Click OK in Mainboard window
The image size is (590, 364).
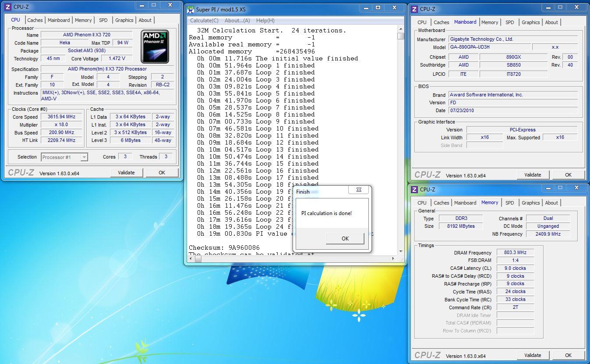coord(568,175)
